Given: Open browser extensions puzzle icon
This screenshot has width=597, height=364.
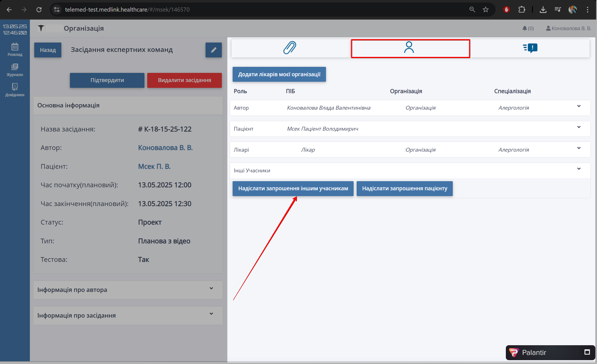Looking at the screenshot, I should tap(522, 10).
